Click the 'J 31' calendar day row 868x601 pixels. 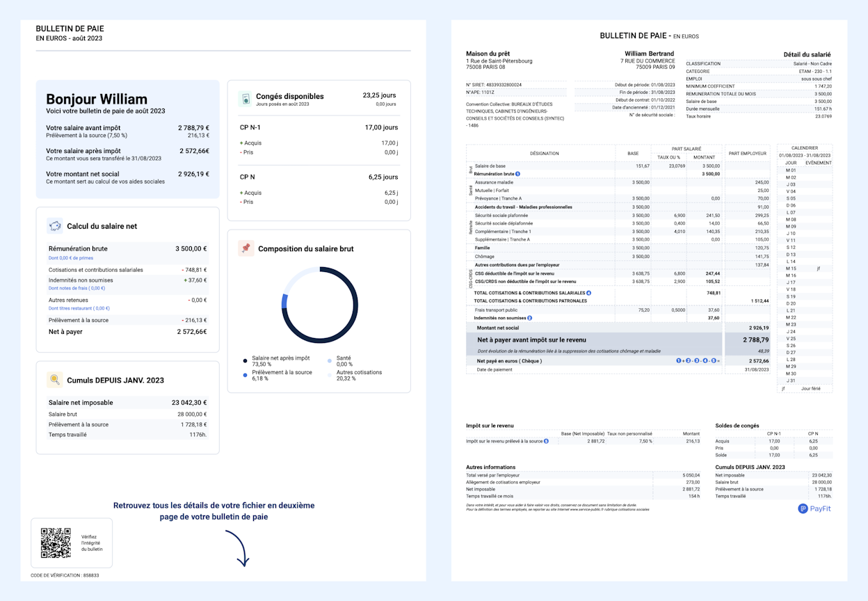pyautogui.click(x=791, y=380)
